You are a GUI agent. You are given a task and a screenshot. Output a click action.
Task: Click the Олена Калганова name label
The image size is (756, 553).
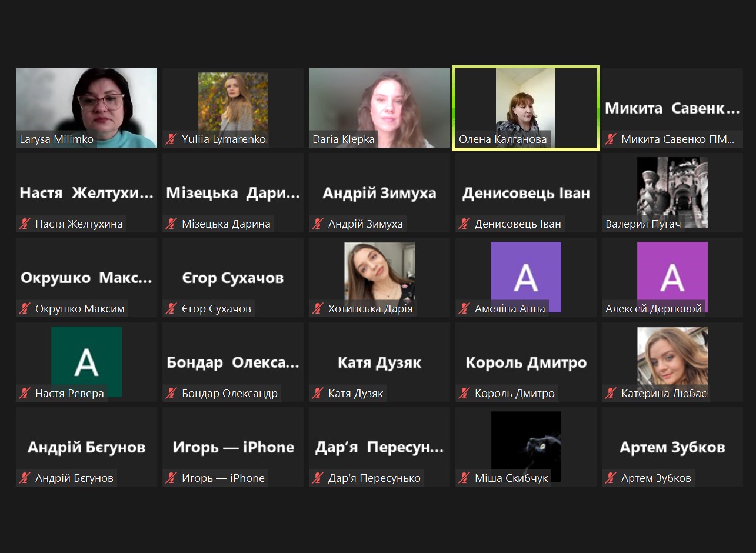(x=503, y=139)
